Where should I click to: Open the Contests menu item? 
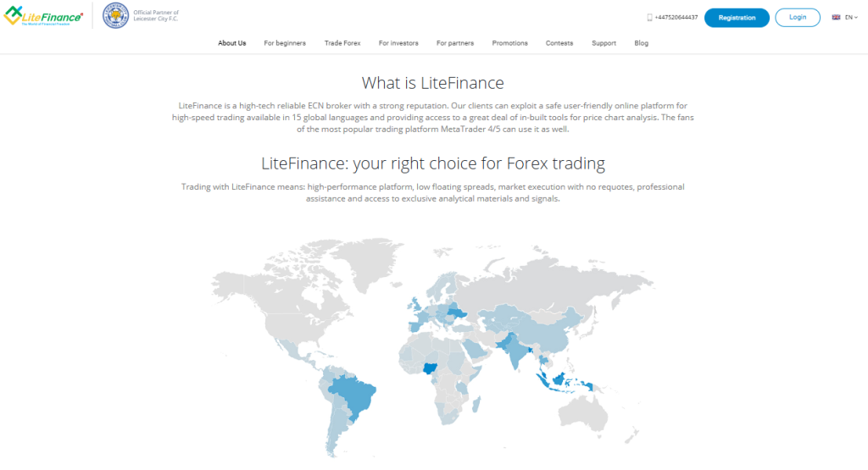point(559,43)
